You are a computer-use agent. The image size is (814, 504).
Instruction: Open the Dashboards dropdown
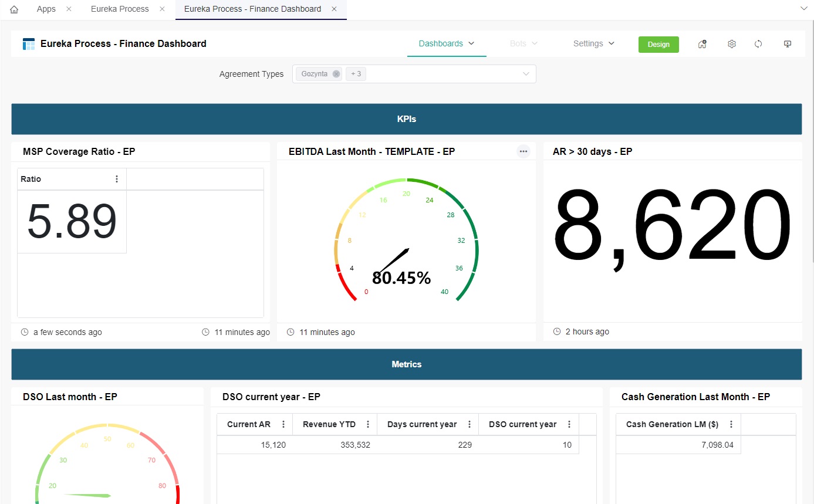click(447, 43)
